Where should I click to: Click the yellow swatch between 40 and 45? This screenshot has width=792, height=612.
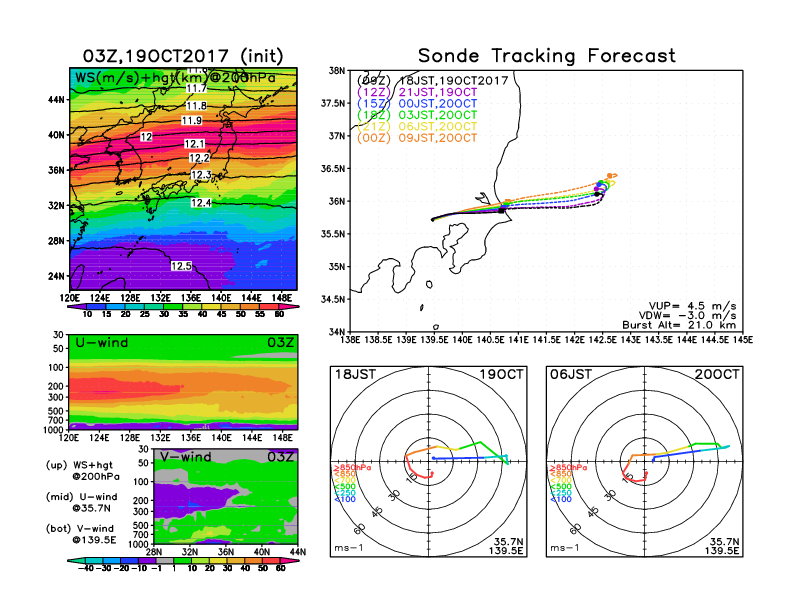point(211,307)
